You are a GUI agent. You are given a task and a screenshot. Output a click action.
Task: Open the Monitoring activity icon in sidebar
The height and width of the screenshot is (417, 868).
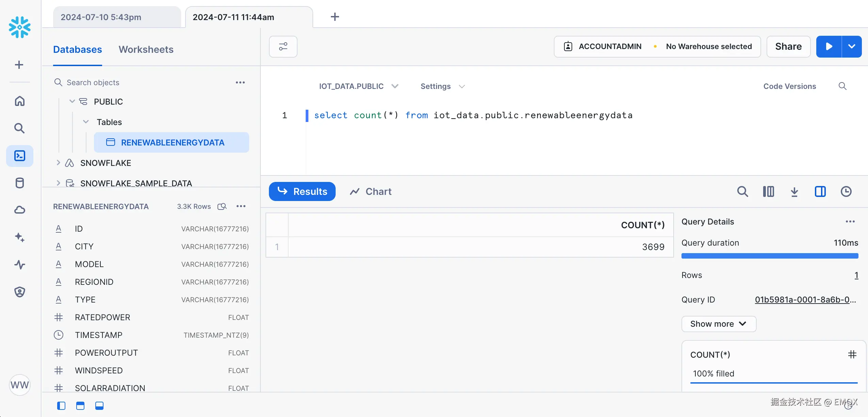click(x=19, y=265)
